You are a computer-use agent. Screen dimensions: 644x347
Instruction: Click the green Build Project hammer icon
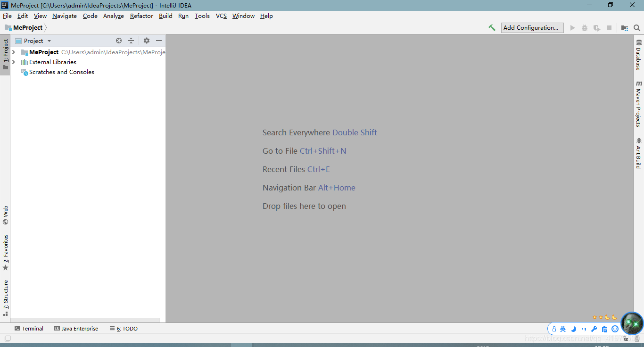click(x=492, y=28)
